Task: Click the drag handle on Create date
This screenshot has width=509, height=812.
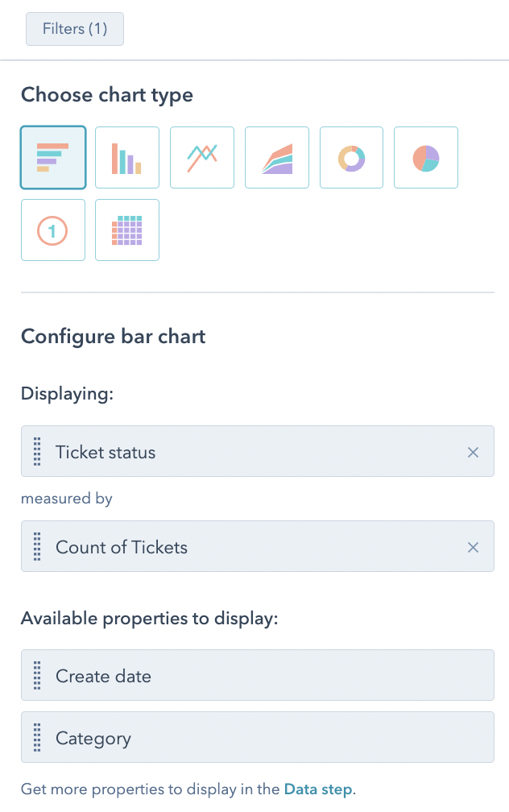Action: tap(36, 676)
